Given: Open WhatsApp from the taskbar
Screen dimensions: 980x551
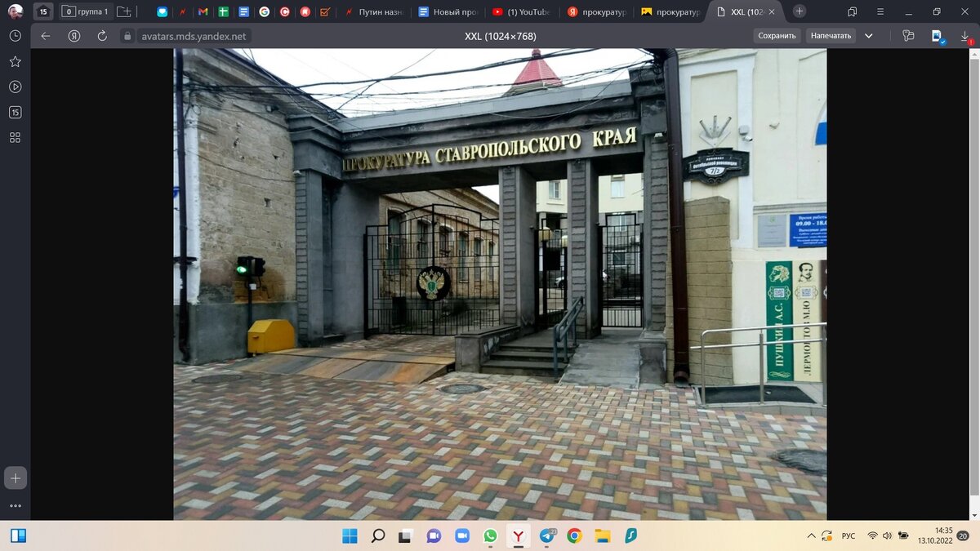Looking at the screenshot, I should tap(490, 535).
